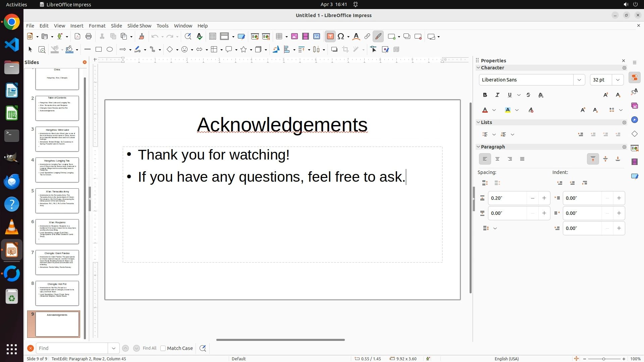Set paragraph alignment to centered

click(x=497, y=159)
